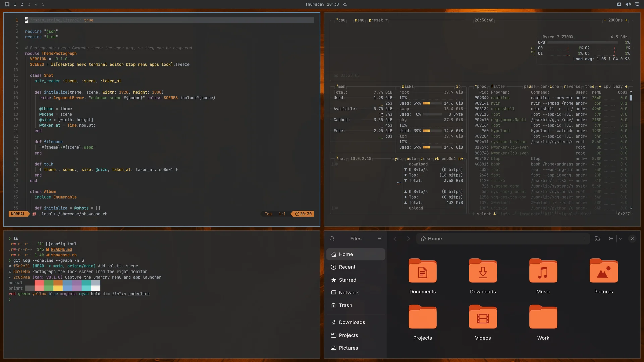Increase btop update interval with plus
644x362 pixels.
[626, 20]
